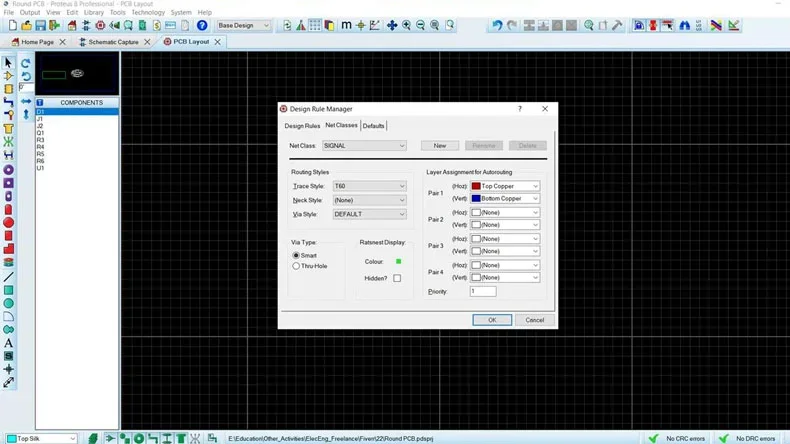Open Pair 2 Hoz layer dropdown
This screenshot has width=790, height=444.
(x=505, y=213)
